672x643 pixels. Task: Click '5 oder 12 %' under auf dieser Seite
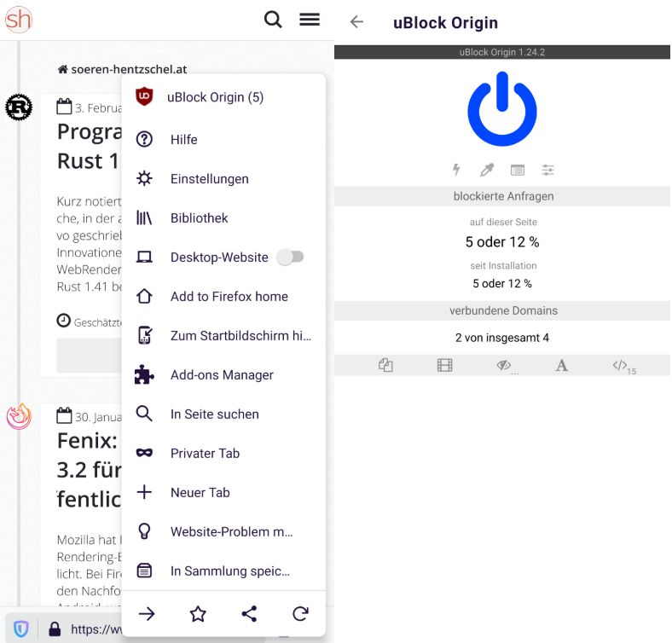[x=502, y=242]
